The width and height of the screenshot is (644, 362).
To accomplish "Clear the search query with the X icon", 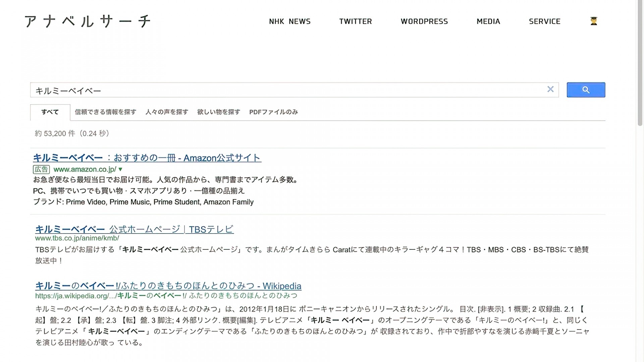I will pos(550,89).
